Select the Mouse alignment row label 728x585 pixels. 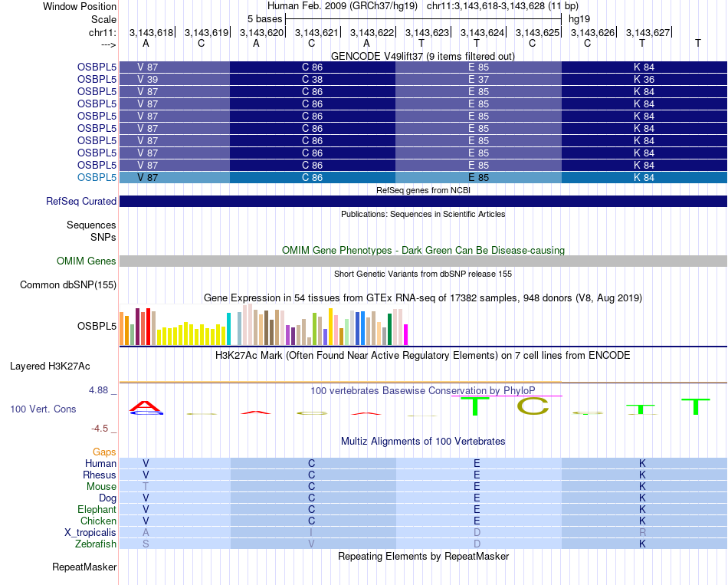click(101, 487)
